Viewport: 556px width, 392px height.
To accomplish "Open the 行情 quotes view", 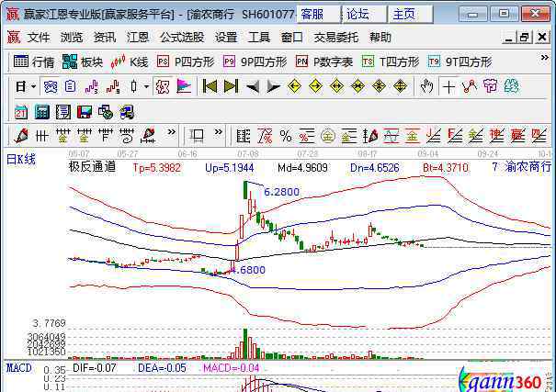I will 34,62.
